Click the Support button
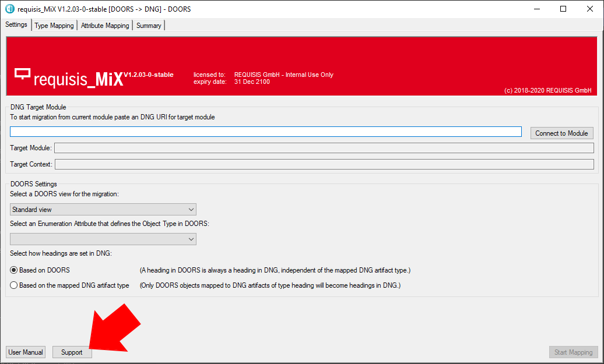This screenshot has height=364, width=604. tap(72, 352)
